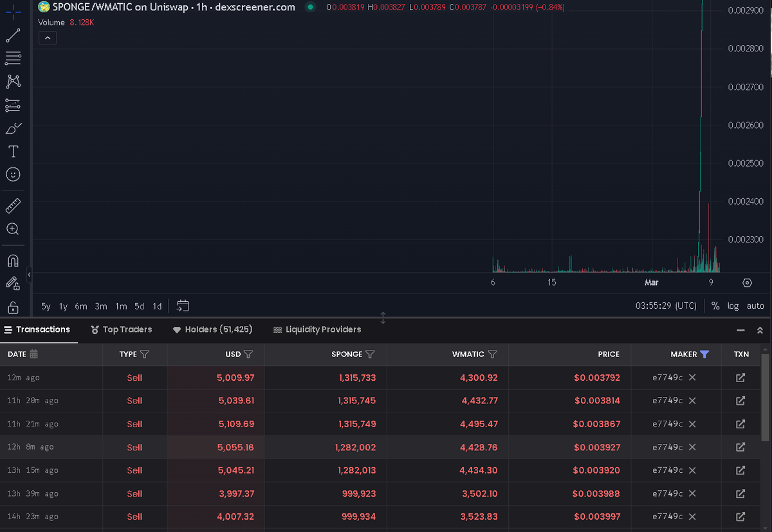Collapse the volume indicator legend
The image size is (772, 532).
48,38
